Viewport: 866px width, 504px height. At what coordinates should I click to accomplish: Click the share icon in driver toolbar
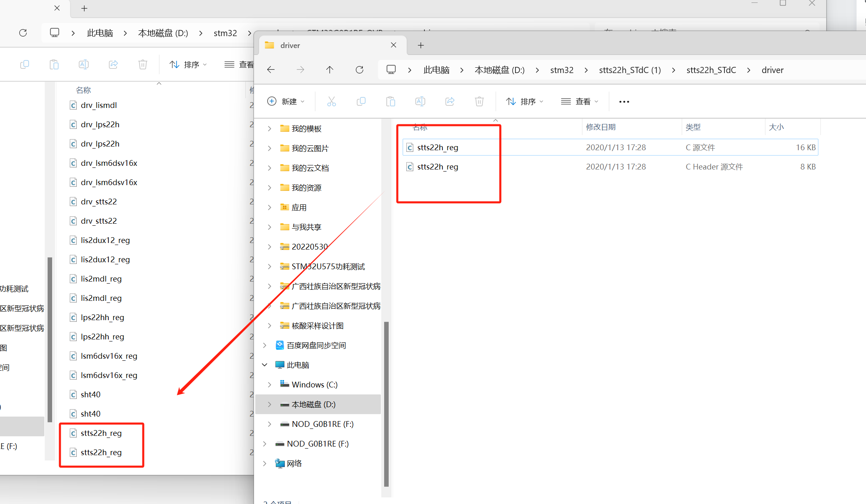(449, 101)
